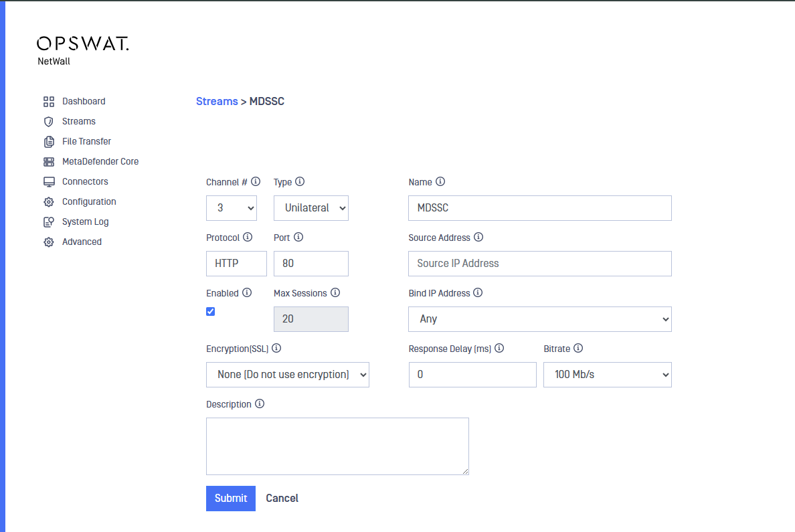This screenshot has height=532, width=795.
Task: Click the Protocol field showing HTTP
Action: pyautogui.click(x=236, y=264)
